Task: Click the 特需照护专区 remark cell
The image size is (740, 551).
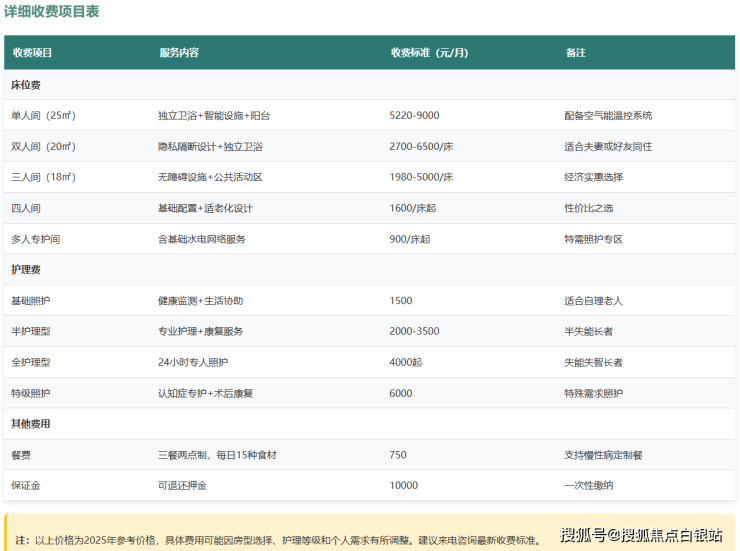Action: (593, 239)
